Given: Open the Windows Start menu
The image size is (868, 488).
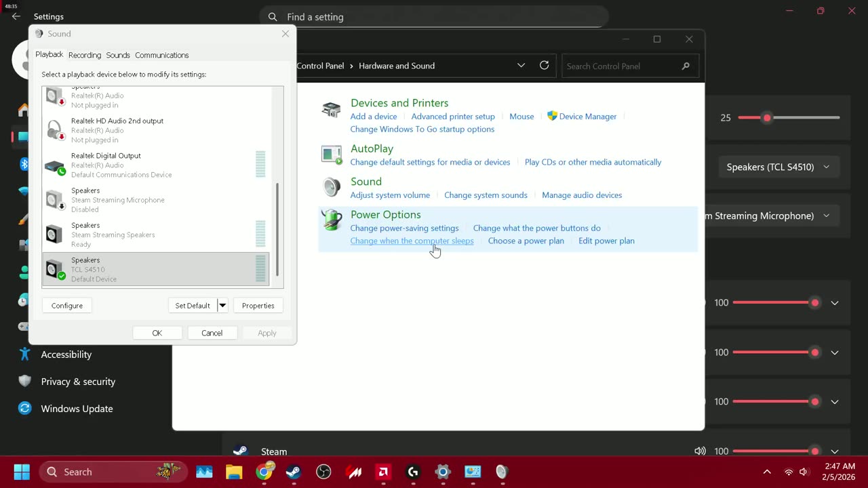Looking at the screenshot, I should [22, 472].
